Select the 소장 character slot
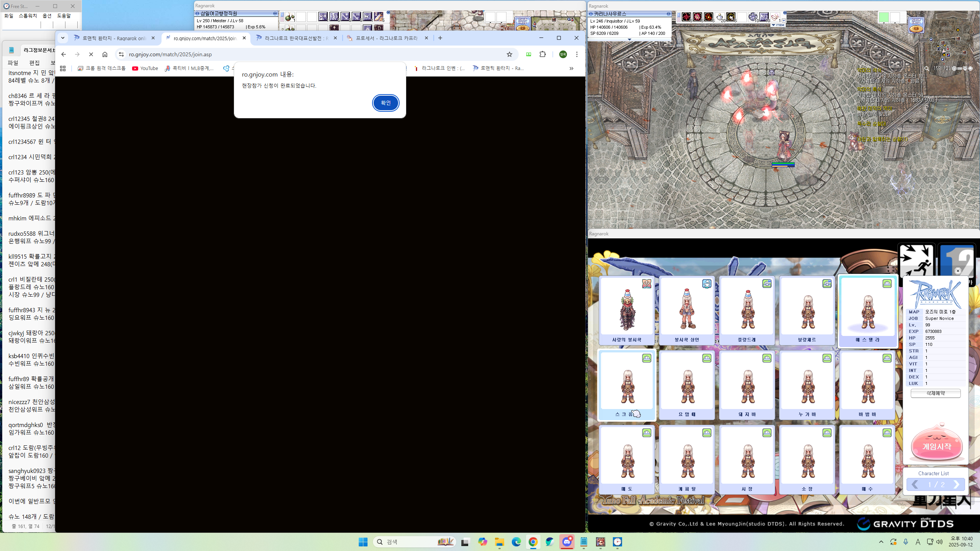This screenshot has height=551, width=980. point(807,459)
